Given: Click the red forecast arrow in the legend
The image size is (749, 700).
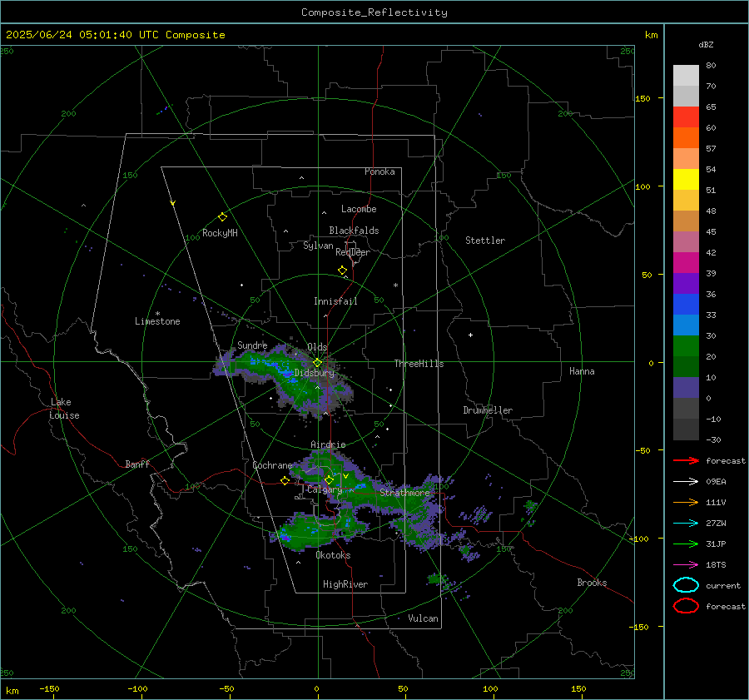Looking at the screenshot, I should pyautogui.click(x=686, y=460).
